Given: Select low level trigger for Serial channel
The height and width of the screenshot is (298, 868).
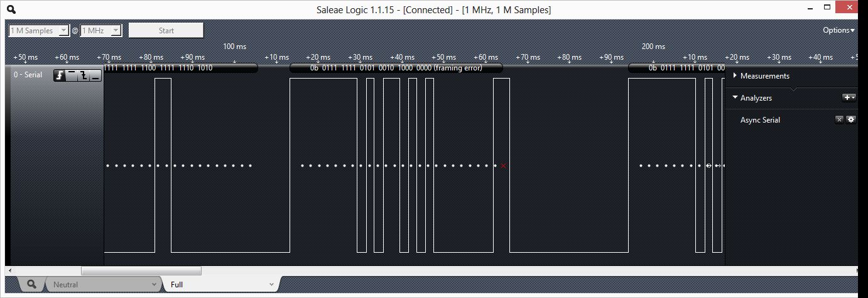Looking at the screenshot, I should point(95,76).
